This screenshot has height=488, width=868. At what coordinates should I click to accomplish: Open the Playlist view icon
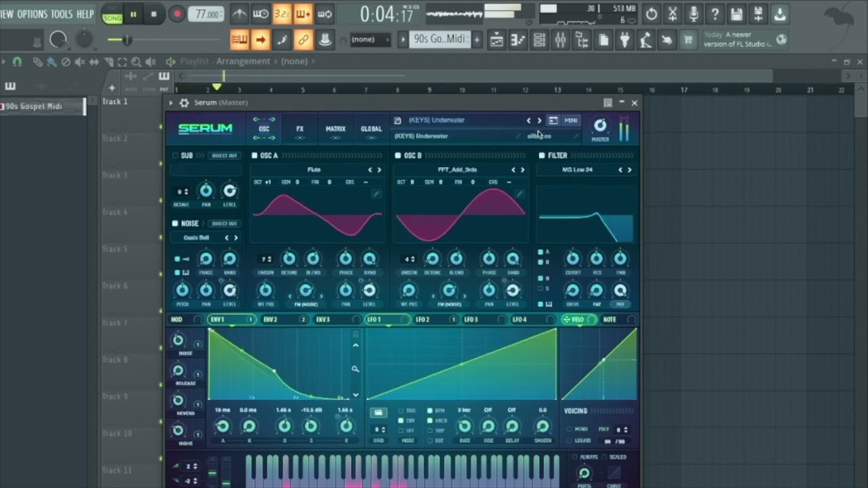click(497, 41)
